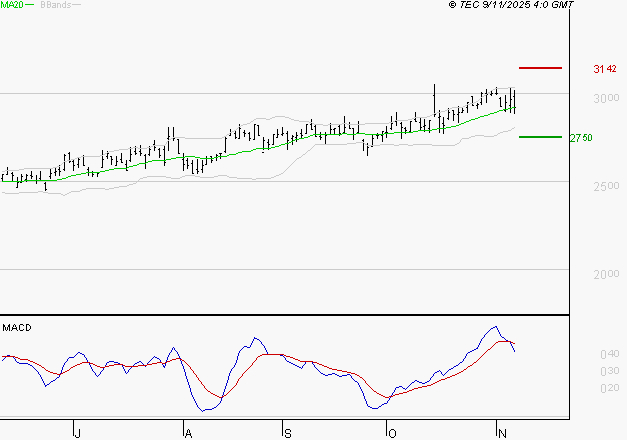Click the A month marker on time axis

188,433
